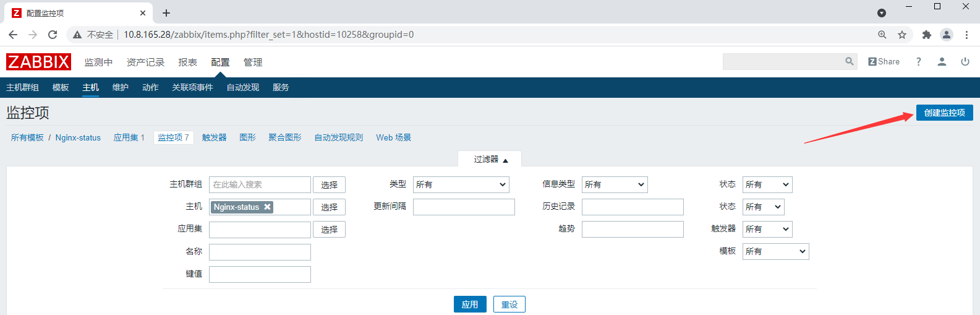Open the 应用集 1 link
Screen dimensions: 980x315
click(129, 137)
